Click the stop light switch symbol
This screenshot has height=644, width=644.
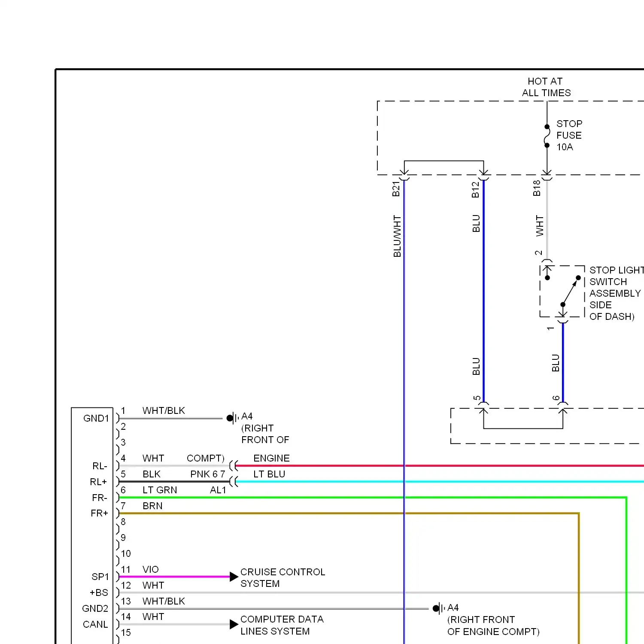(562, 292)
